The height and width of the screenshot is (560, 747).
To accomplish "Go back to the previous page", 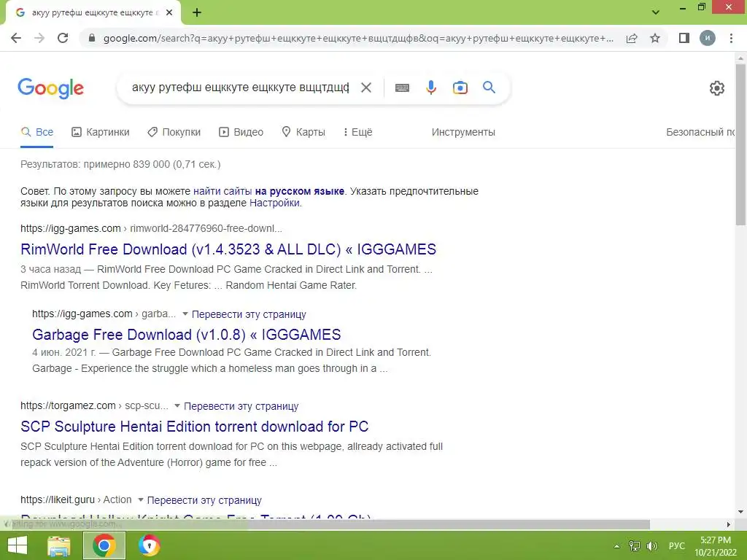I will (16, 38).
